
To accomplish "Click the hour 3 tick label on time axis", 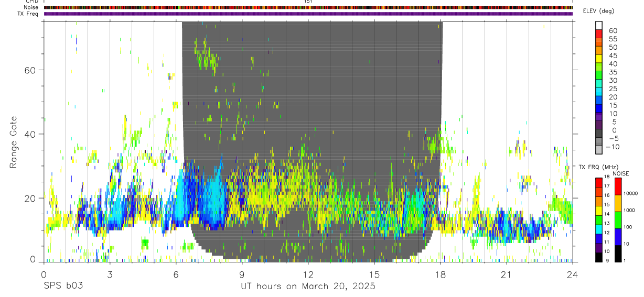I will click(110, 274).
